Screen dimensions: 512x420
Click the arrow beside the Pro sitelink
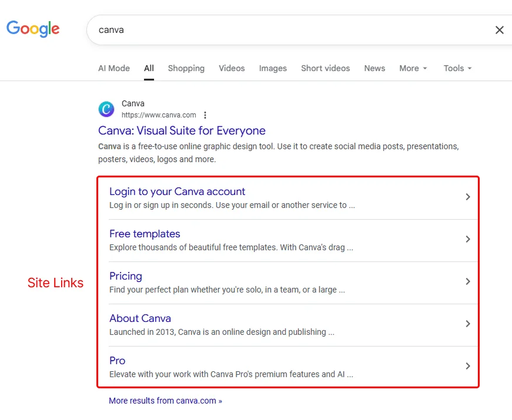coord(468,366)
